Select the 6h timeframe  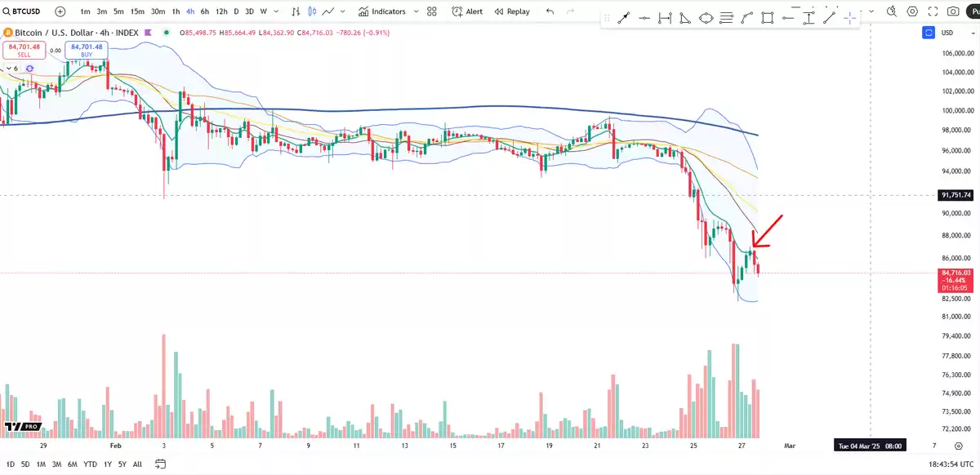(205, 11)
